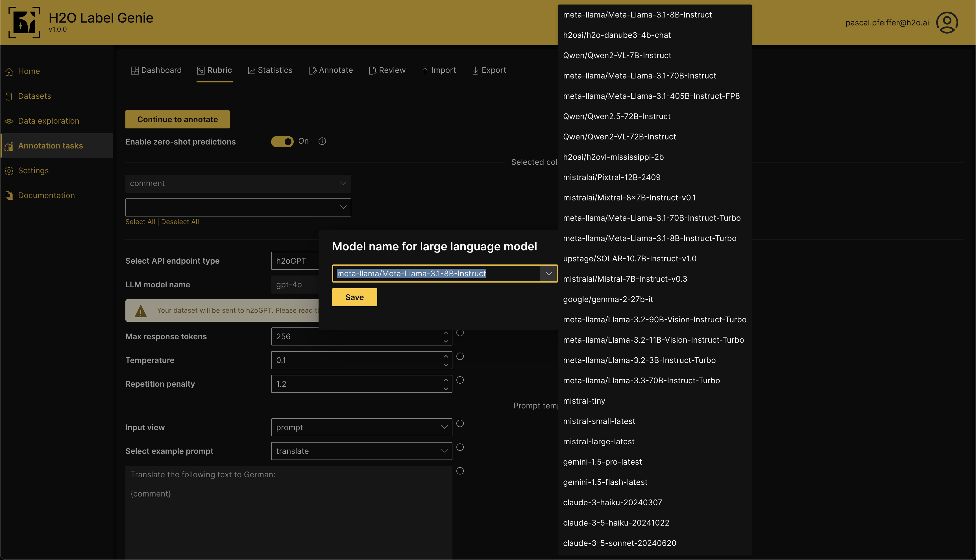This screenshot has width=976, height=560.
Task: Increase Temperature with the up stepper arrow
Action: click(445, 356)
